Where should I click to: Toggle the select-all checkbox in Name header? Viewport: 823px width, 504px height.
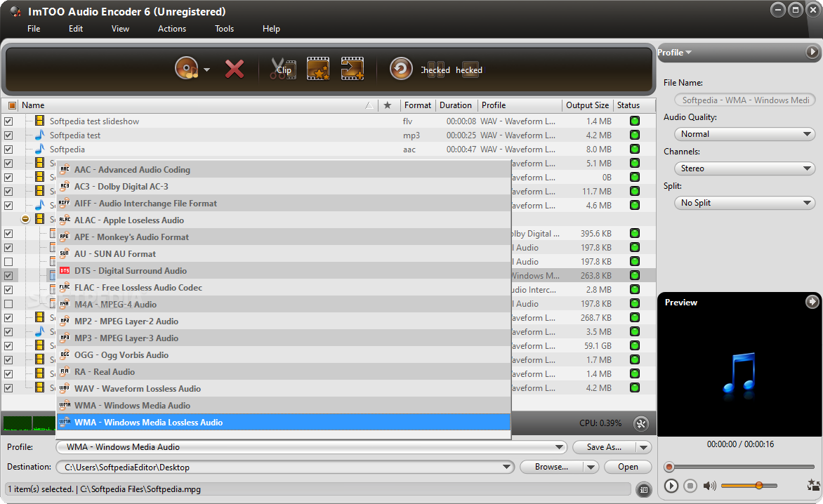point(12,105)
